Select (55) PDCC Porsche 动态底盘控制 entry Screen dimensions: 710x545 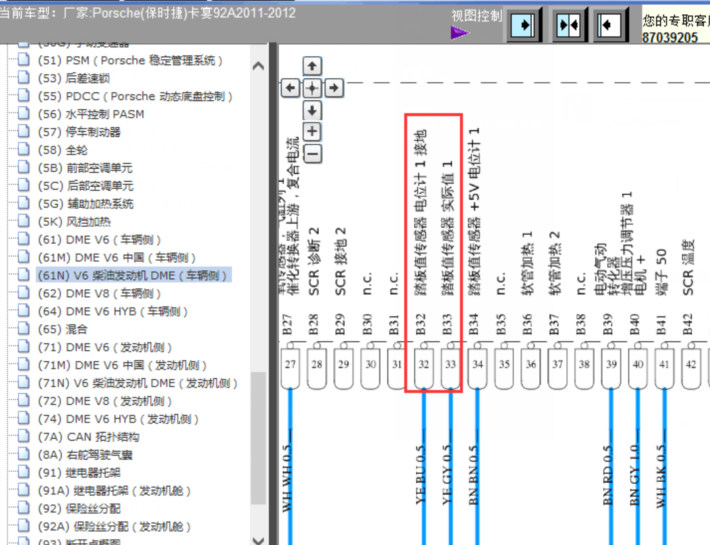[134, 97]
